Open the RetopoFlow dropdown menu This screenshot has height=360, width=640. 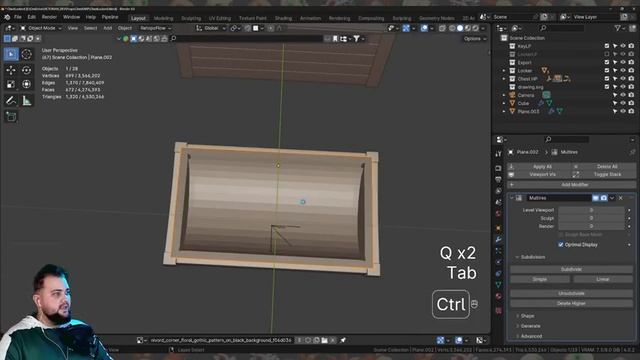(156, 28)
